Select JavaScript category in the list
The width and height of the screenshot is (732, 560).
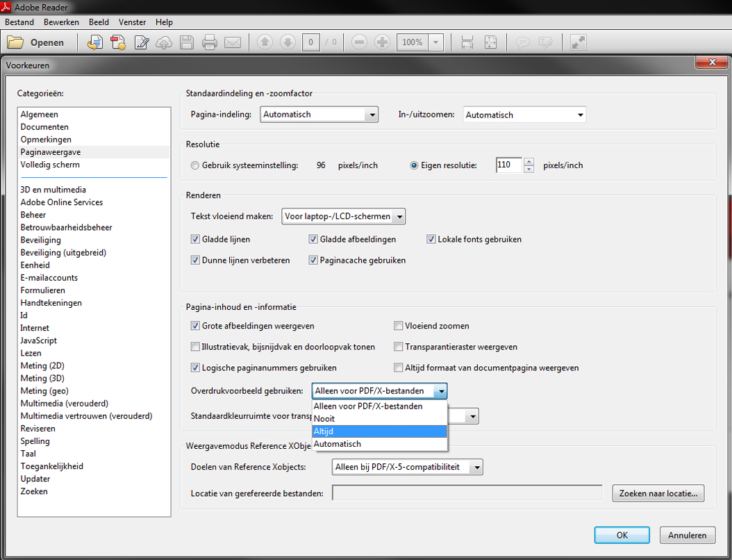tap(38, 340)
